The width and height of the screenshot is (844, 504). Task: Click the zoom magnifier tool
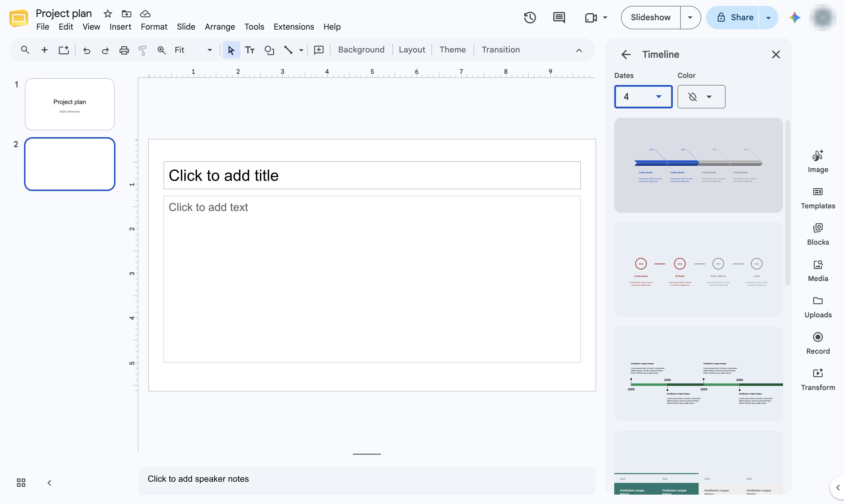[161, 50]
